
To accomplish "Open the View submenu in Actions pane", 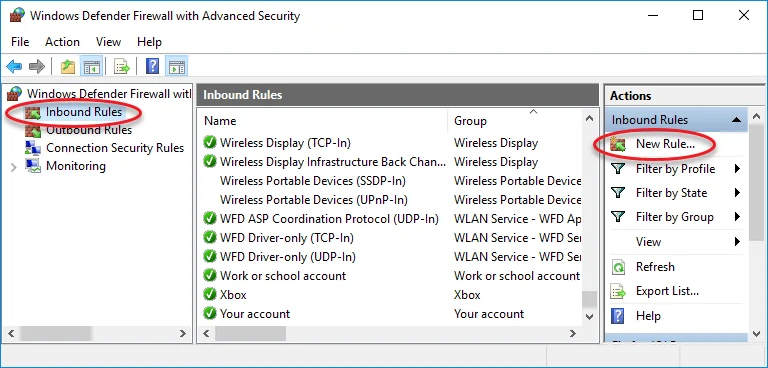I will tap(675, 242).
